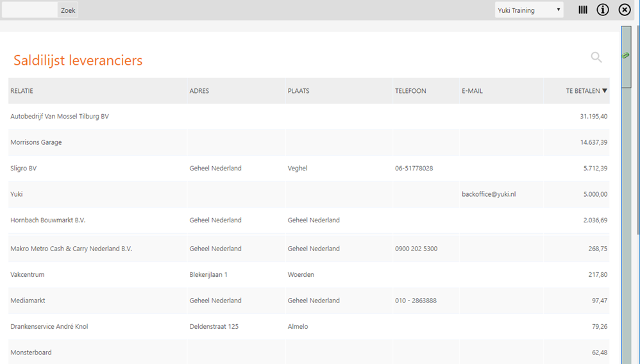
Task: Open the information icon in top bar
Action: tap(603, 10)
